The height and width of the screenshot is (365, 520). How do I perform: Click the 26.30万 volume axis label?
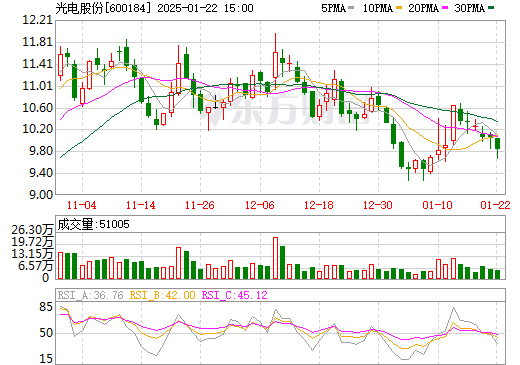32,230
